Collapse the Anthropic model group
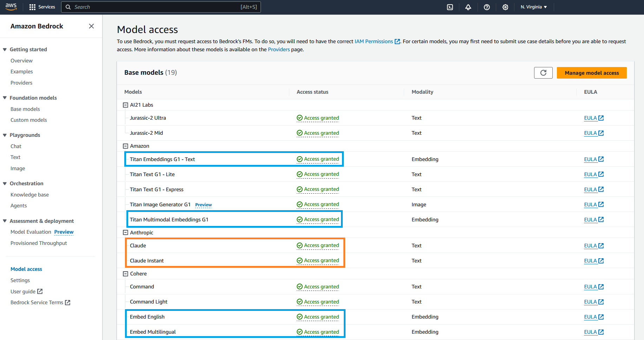The width and height of the screenshot is (644, 340). [x=125, y=233]
